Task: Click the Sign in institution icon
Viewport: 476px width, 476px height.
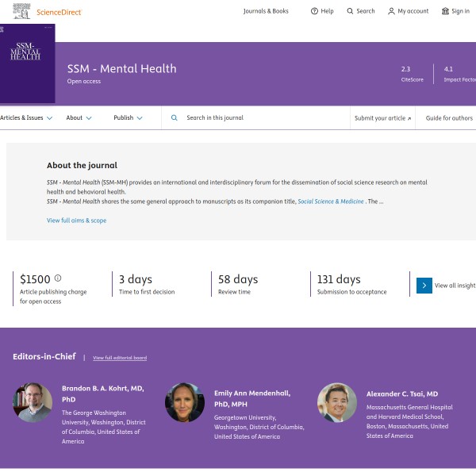Action: pos(445,11)
